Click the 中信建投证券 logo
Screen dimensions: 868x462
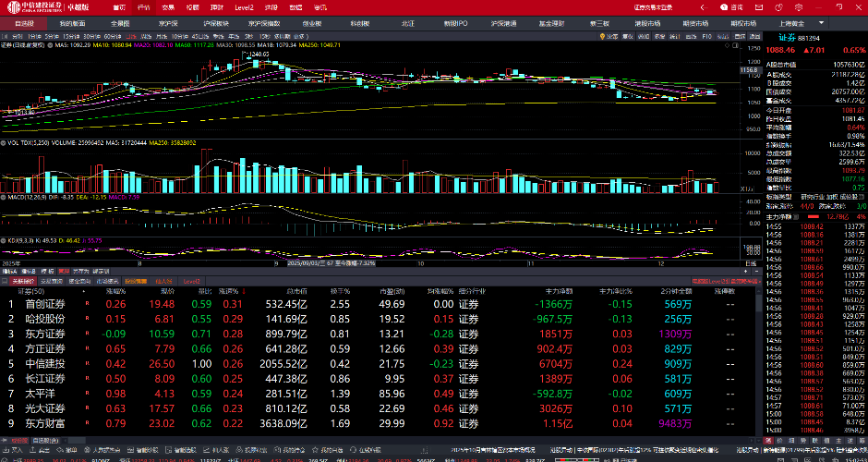[x=34, y=7]
